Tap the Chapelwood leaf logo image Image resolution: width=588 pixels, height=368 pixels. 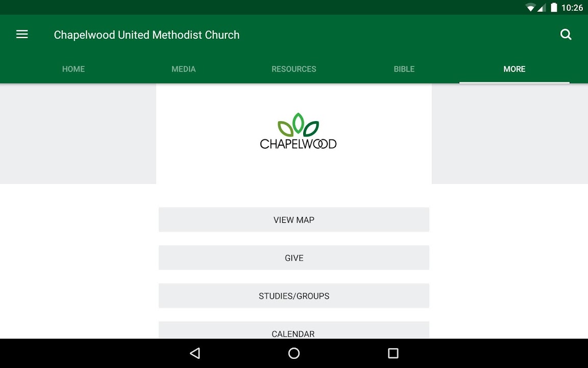click(x=298, y=131)
